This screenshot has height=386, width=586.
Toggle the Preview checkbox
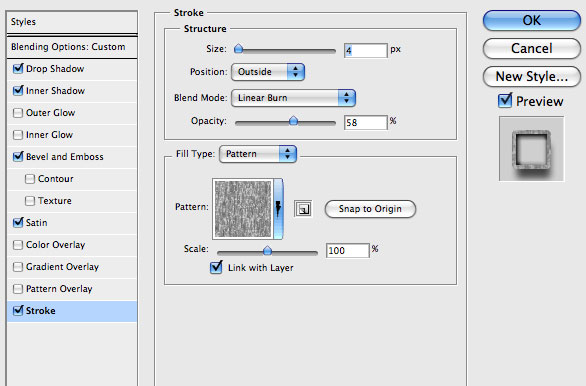(505, 101)
